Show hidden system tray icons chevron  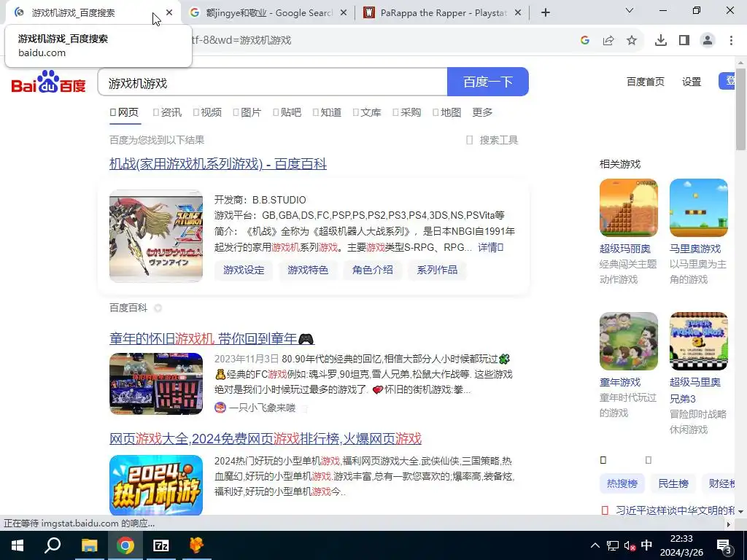point(595,545)
